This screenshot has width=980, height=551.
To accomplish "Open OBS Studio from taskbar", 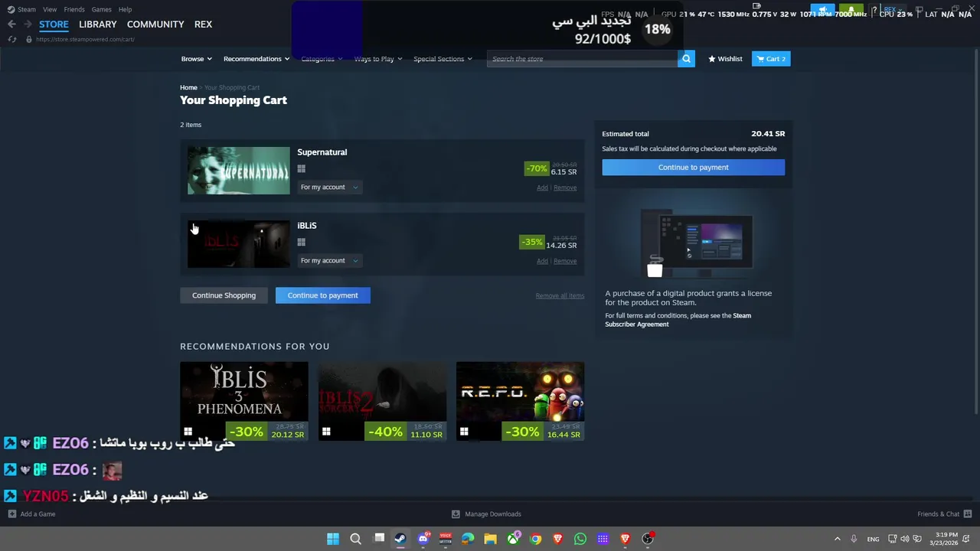I will [x=648, y=539].
